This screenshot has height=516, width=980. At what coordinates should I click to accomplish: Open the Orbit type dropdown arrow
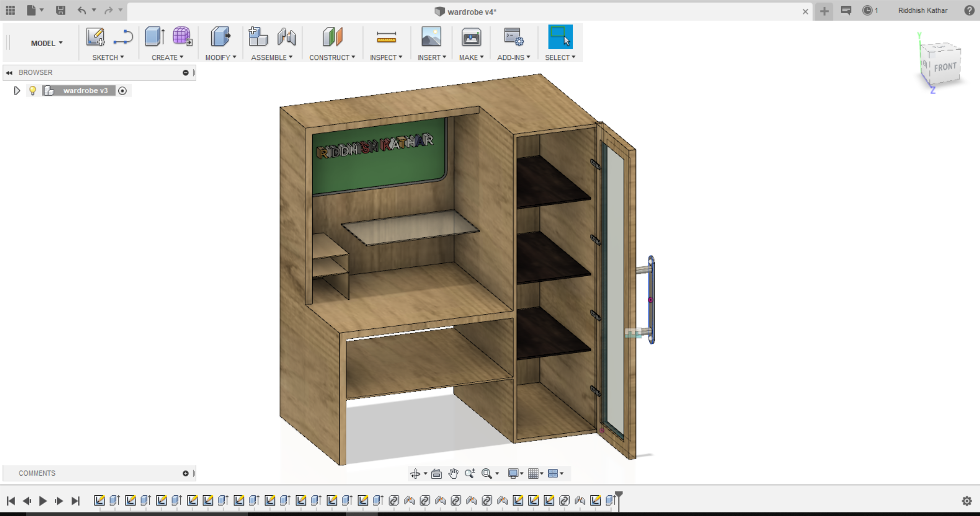click(x=425, y=474)
